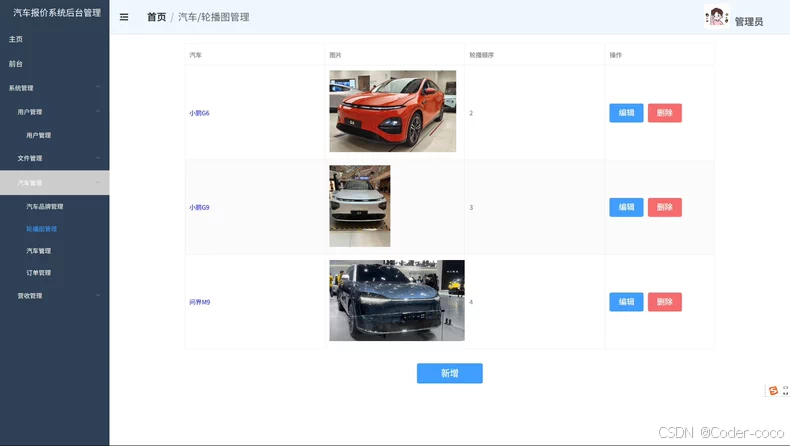Screen dimensions: 790x446
Task: Open the silver 小鹏G9 car image
Action: pos(360,206)
